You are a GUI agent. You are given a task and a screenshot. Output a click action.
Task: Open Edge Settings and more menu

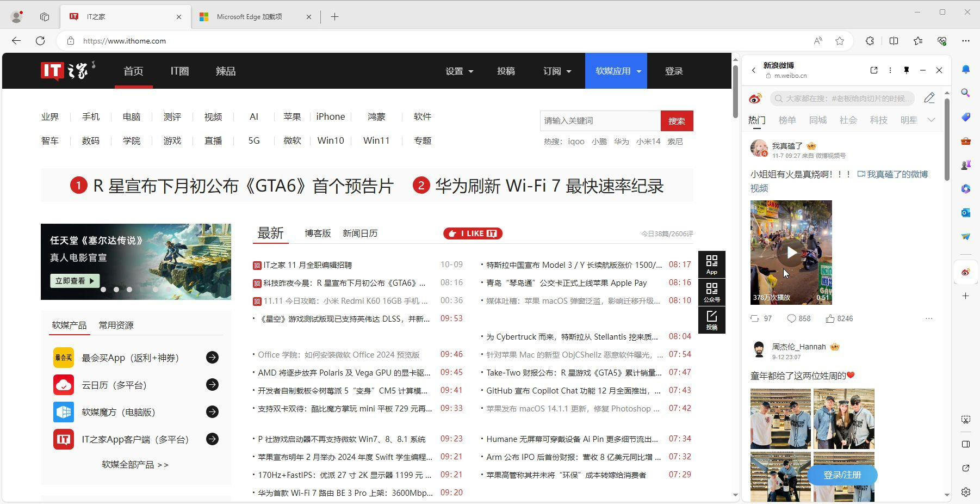click(x=966, y=41)
